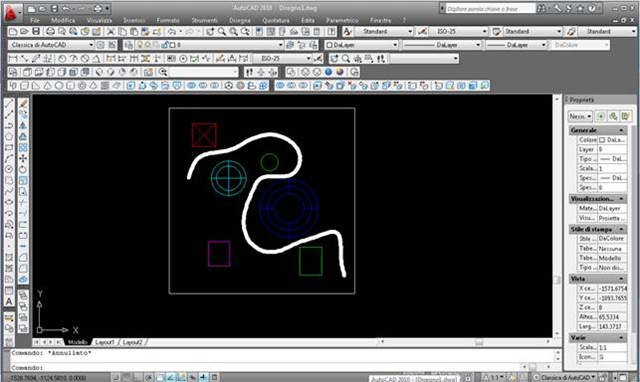Open the DaLayer linetype dropdown
Viewport: 640px width, 382px height.
442,45
